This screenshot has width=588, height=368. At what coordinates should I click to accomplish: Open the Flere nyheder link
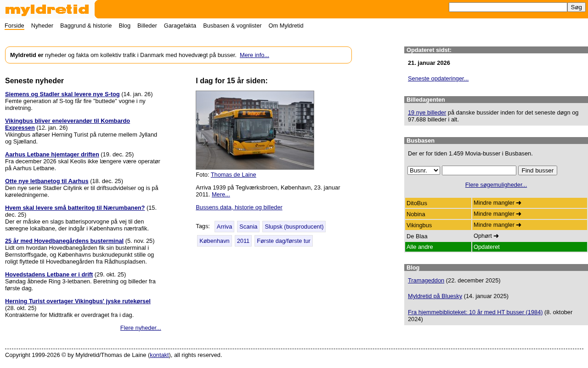tap(141, 328)
